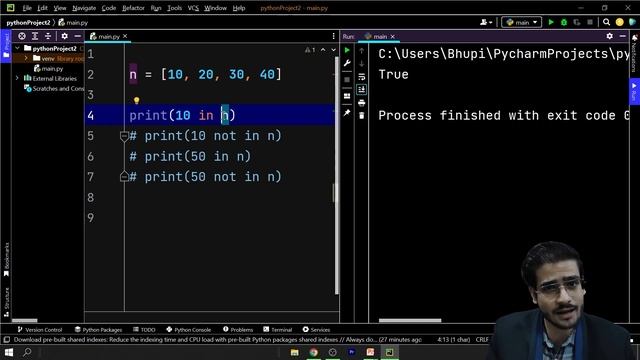Screen dimensions: 640x360
Task: Click the caret position indicator 4:13
Action: (x=453, y=340)
